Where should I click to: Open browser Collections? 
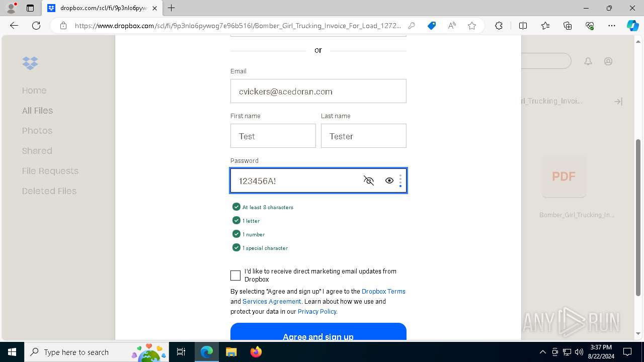568,26
